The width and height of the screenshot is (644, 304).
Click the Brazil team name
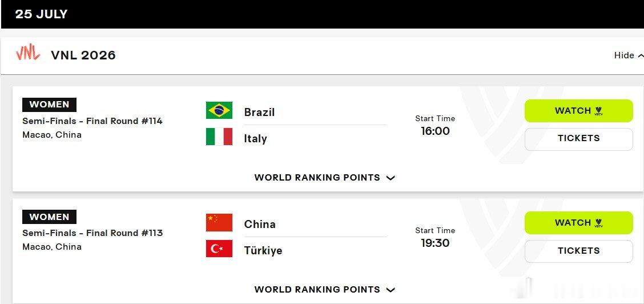[x=259, y=112]
